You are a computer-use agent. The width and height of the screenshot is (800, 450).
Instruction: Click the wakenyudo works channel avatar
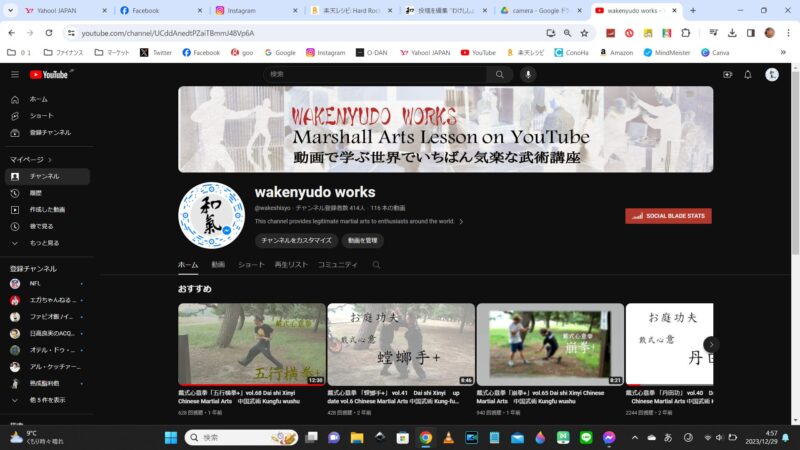click(x=211, y=215)
